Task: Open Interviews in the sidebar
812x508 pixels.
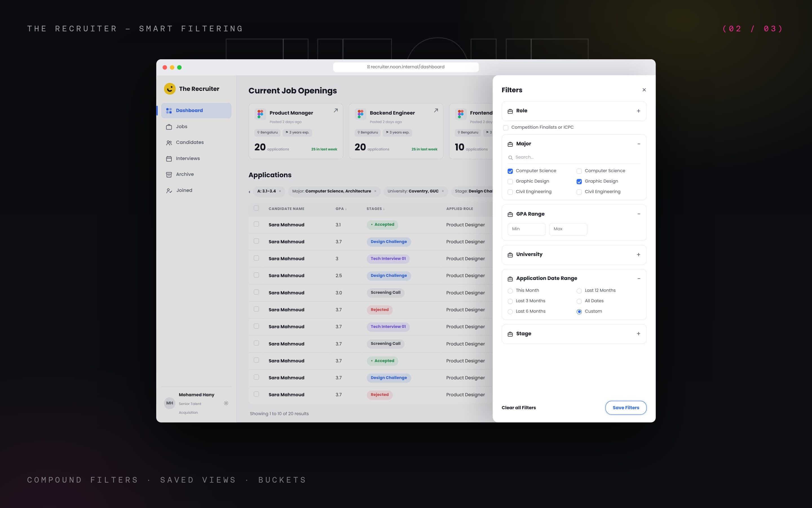Action: 196,159
